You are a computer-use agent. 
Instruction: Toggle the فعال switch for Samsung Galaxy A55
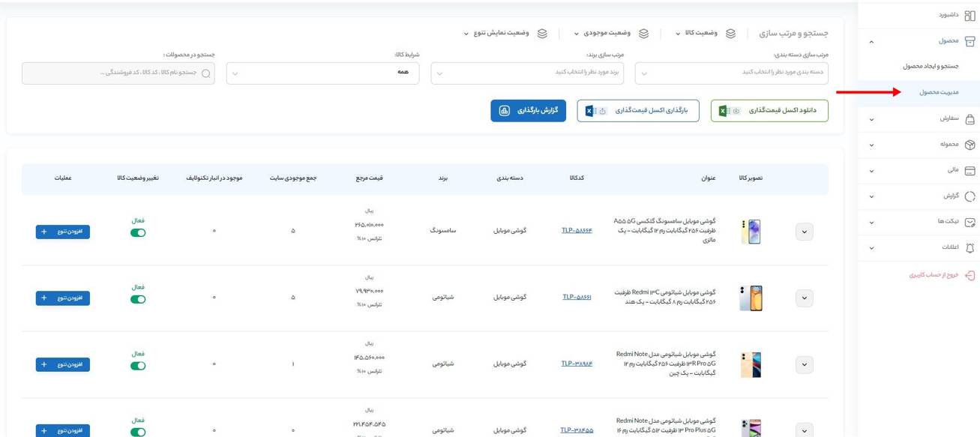(x=138, y=232)
